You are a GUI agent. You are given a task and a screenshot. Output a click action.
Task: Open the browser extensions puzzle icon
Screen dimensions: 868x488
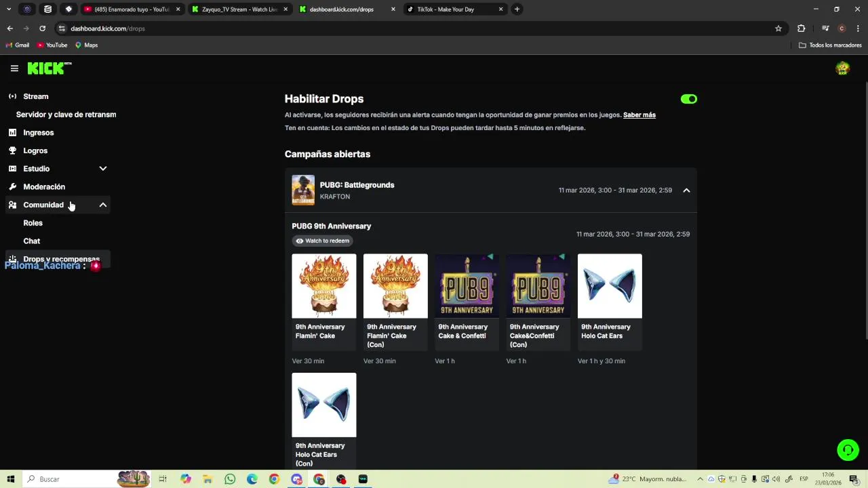tap(802, 28)
